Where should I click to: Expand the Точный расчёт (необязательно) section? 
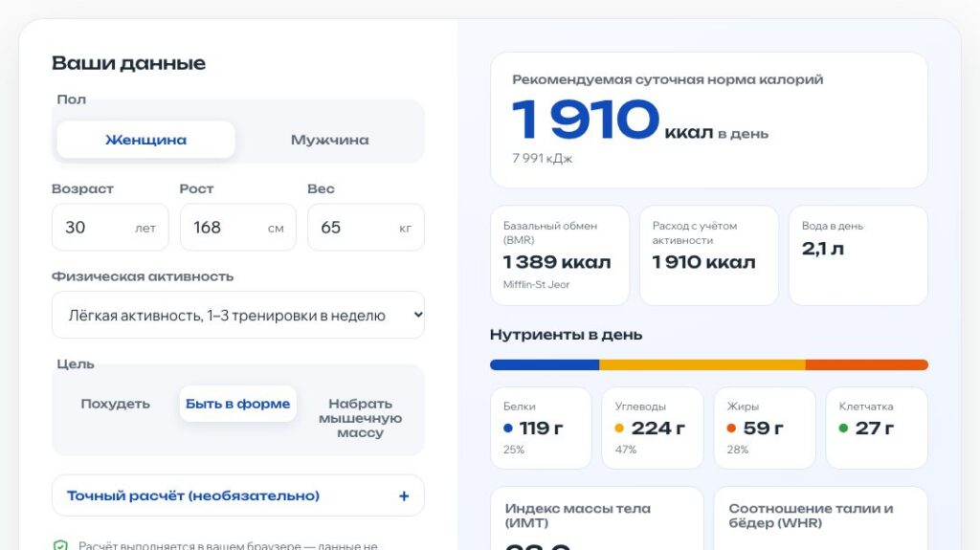[x=238, y=495]
